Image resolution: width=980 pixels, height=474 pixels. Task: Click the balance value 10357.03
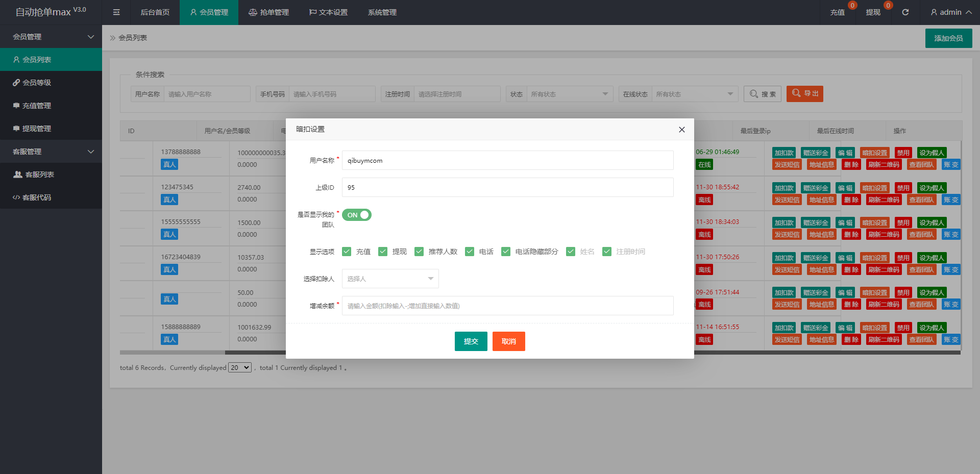[x=251, y=257]
